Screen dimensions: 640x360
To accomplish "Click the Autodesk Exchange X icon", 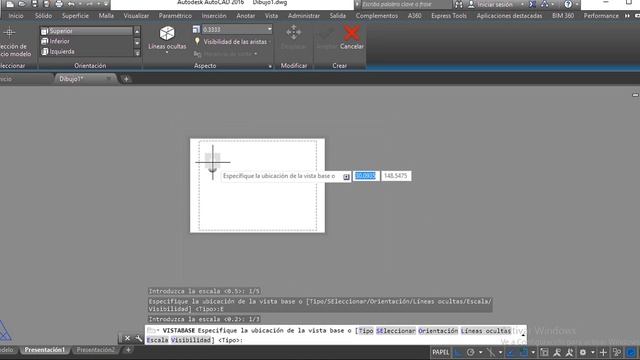I will [532, 4].
